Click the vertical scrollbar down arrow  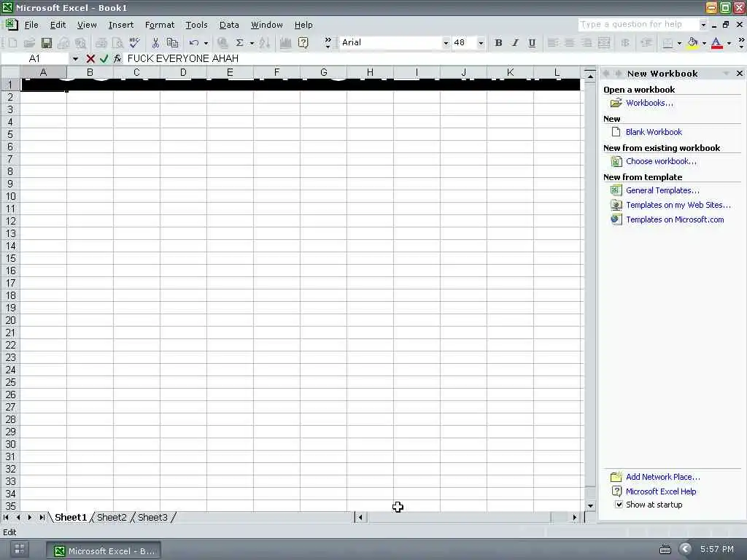point(589,505)
